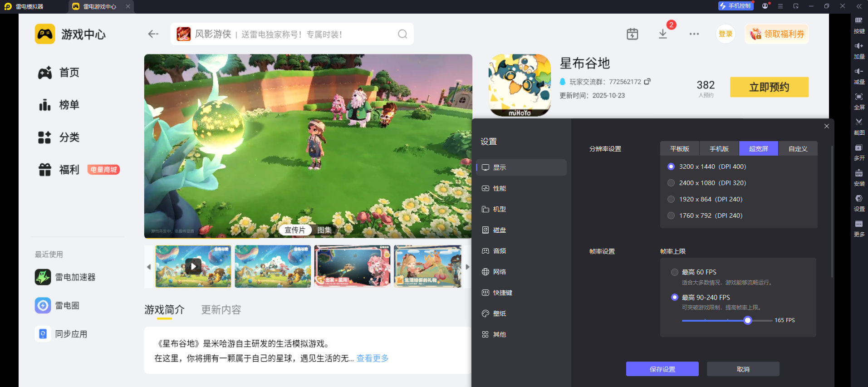868x387 pixels.
Task: Open 壁纸 settings section
Action: click(521, 314)
